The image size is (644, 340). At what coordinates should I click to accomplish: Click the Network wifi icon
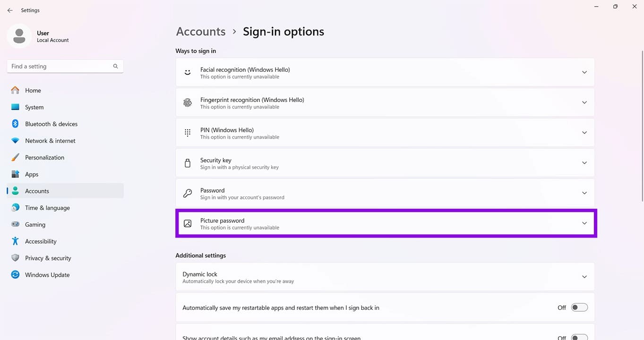16,141
